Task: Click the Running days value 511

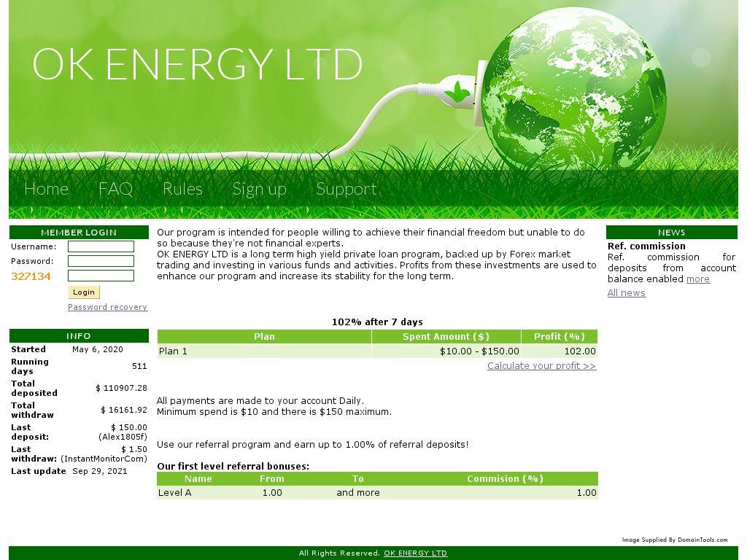Action: (139, 366)
